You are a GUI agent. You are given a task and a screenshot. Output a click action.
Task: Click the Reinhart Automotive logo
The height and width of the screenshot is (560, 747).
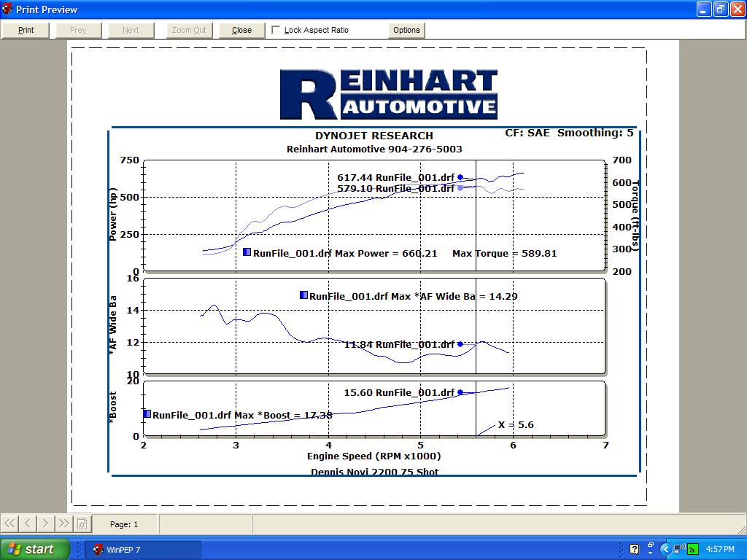(x=388, y=94)
